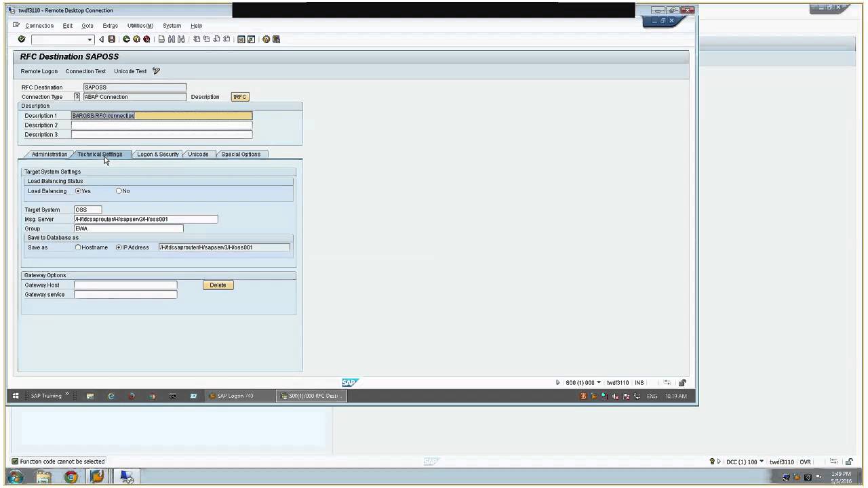The image size is (868, 488).
Task: Switch to the Special Options tab
Action: pos(241,155)
